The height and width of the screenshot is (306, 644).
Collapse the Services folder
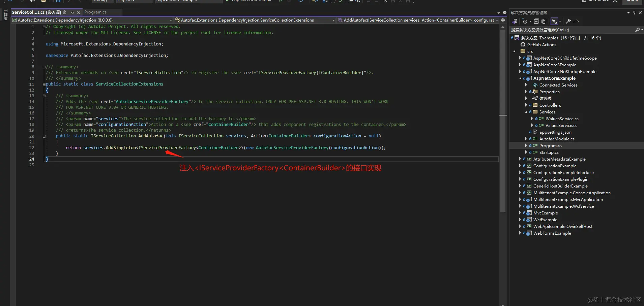[526, 112]
